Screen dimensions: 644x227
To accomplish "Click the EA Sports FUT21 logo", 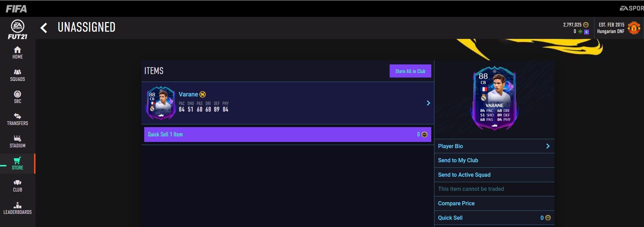I will coord(18,30).
